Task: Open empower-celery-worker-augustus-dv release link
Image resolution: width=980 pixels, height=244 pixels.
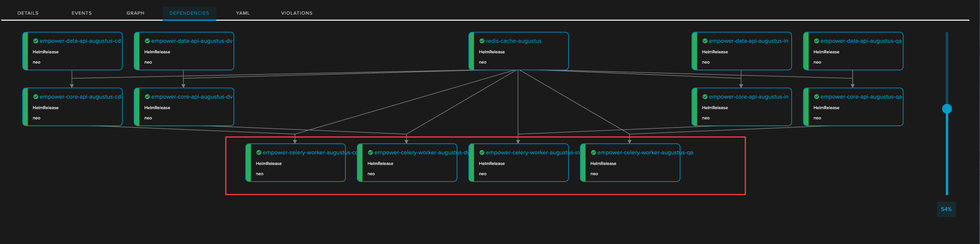Action: click(422, 153)
